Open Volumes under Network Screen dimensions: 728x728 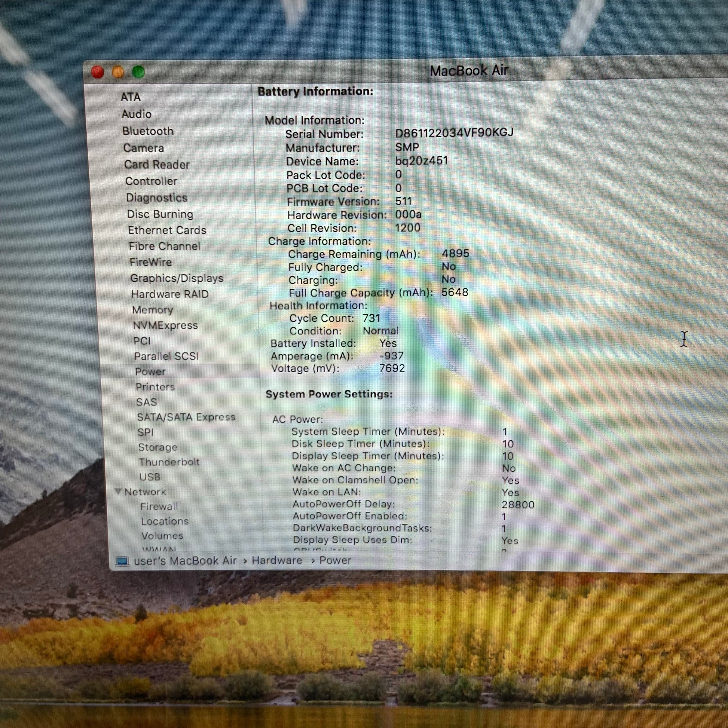162,536
